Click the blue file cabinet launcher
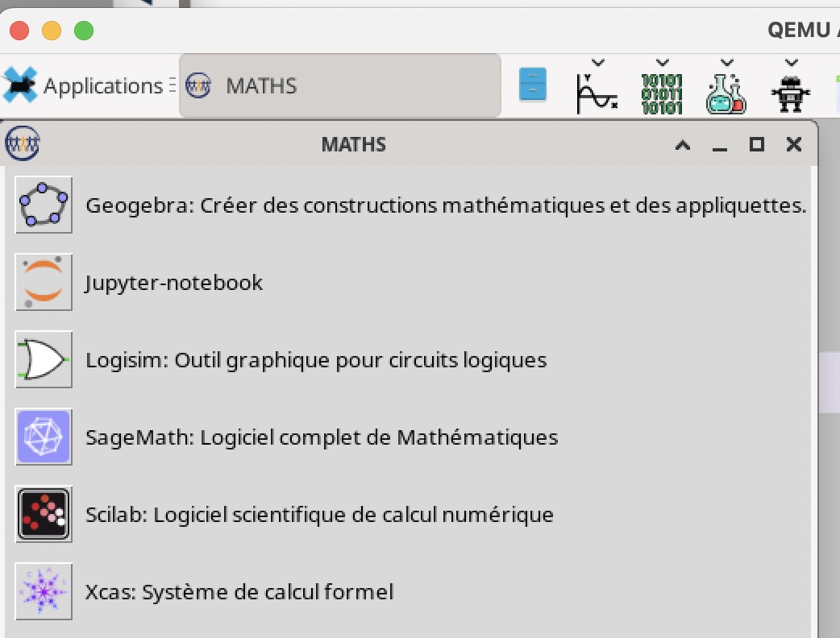This screenshot has width=840, height=638. pos(533,85)
